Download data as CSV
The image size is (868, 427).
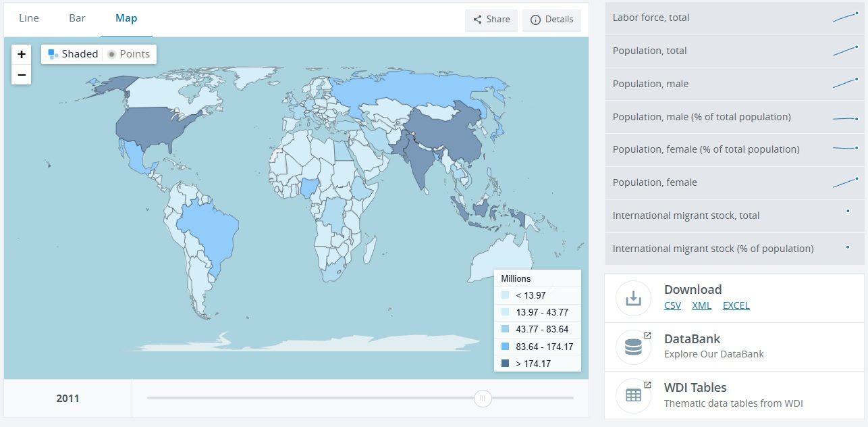click(672, 305)
